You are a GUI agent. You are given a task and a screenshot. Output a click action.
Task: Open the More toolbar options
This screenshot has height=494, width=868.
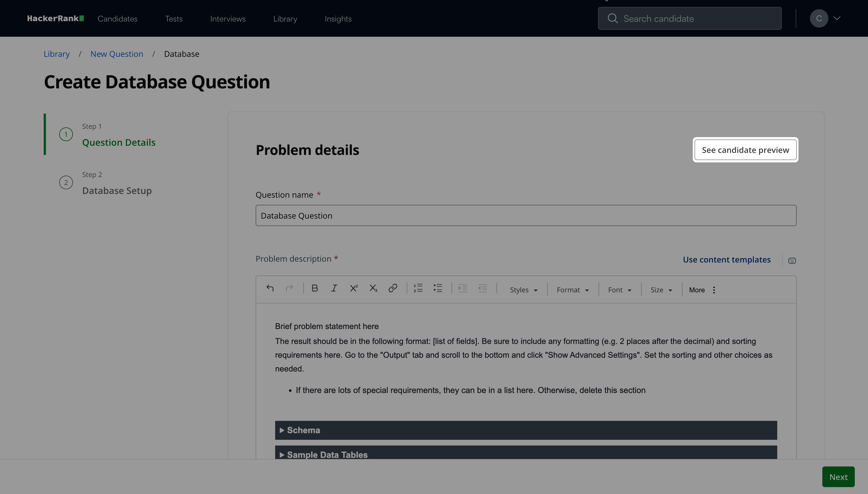pyautogui.click(x=702, y=290)
